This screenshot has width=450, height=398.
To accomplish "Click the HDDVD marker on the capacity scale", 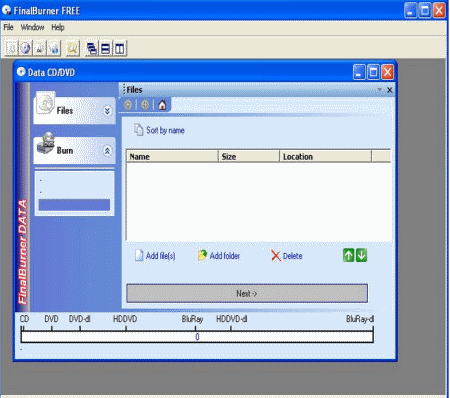I will coord(125,319).
